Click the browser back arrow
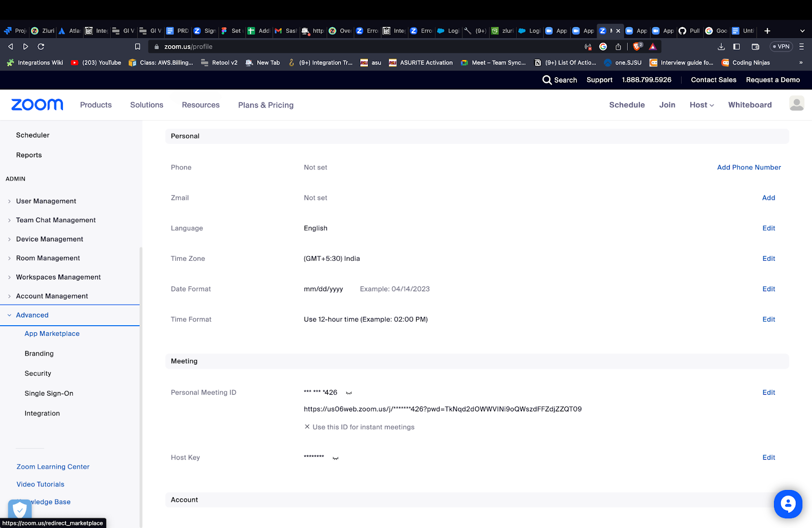 pyautogui.click(x=11, y=47)
